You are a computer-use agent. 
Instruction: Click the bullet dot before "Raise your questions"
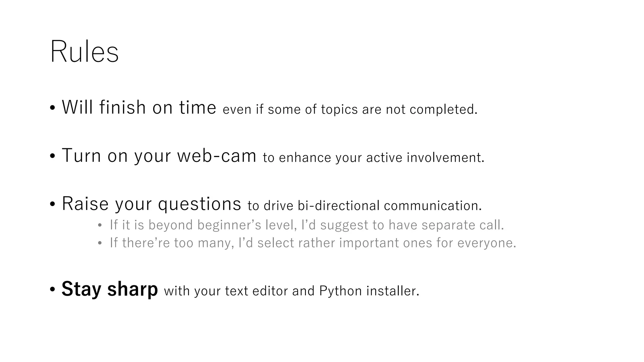pos(53,204)
